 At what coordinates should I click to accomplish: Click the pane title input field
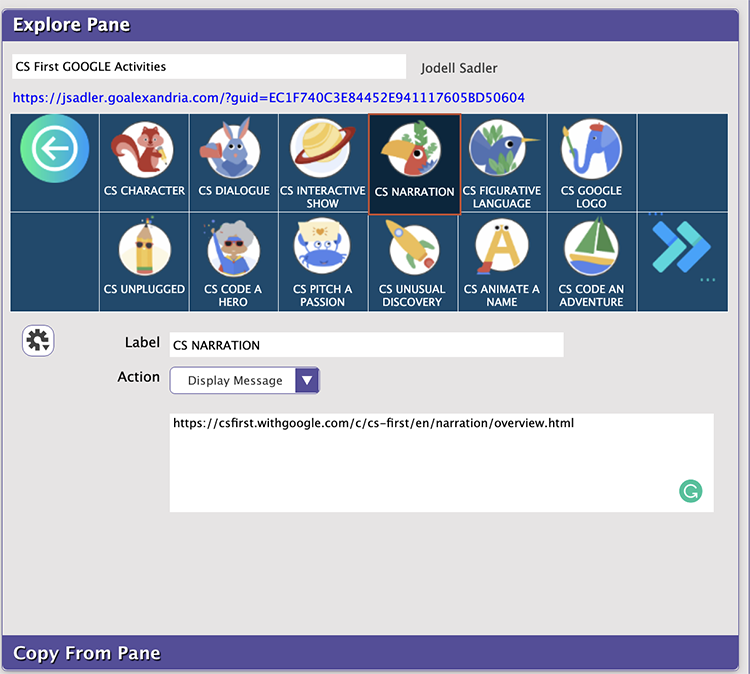(x=209, y=67)
